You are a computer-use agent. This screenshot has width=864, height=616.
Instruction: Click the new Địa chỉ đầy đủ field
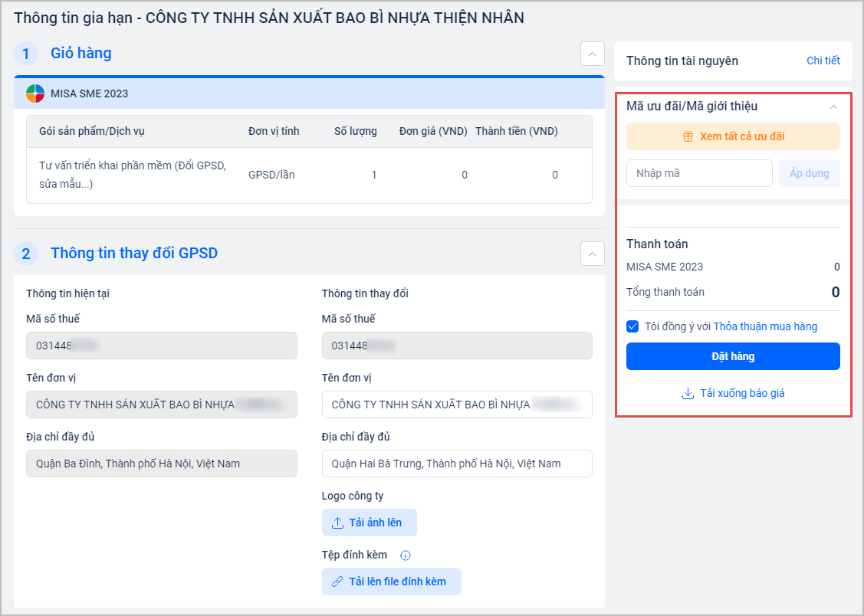click(457, 464)
